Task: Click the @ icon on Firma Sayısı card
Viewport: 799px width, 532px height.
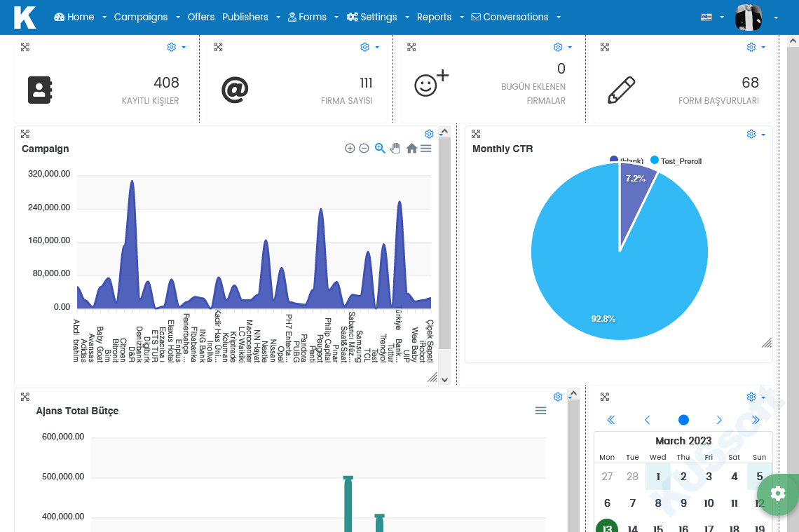Action: (235, 90)
